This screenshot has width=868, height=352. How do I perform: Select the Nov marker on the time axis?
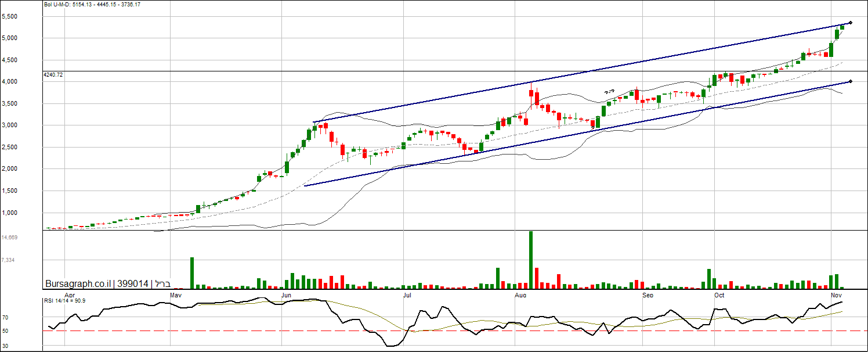coord(836,295)
